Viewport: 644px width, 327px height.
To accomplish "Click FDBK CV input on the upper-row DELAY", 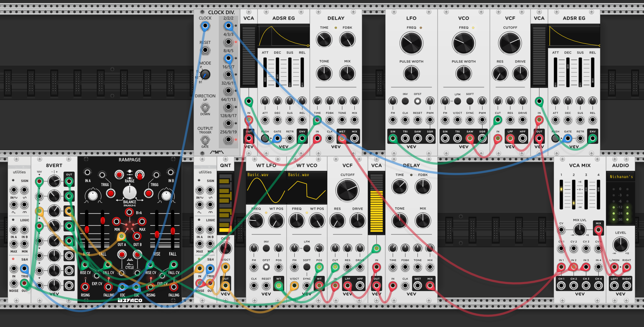I will point(330,120).
